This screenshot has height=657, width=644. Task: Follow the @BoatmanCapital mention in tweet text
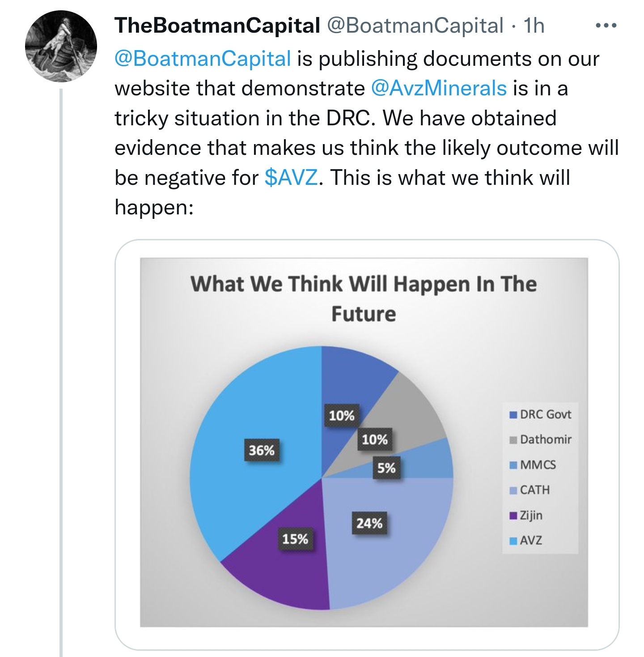(203, 59)
